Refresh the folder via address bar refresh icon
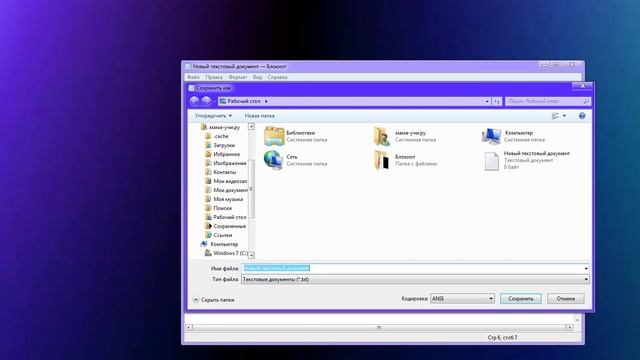This screenshot has width=640, height=360. click(497, 101)
